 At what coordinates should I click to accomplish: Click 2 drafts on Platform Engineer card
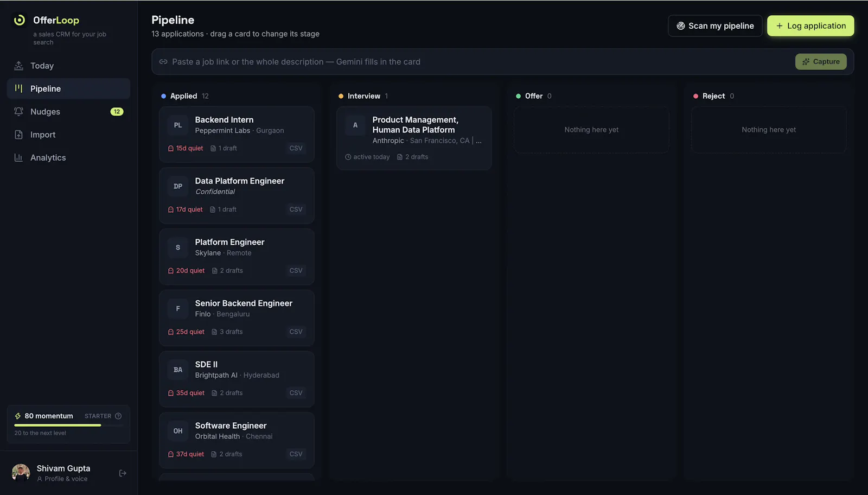click(x=227, y=270)
